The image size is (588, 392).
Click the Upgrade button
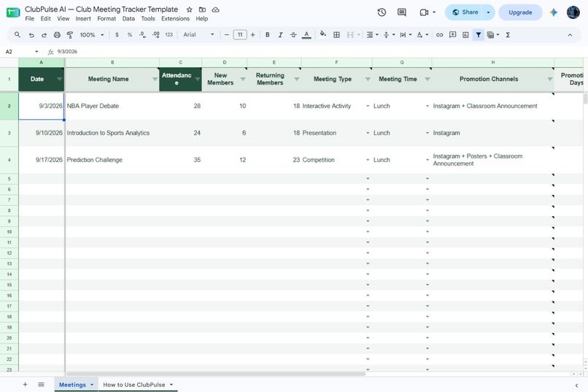click(x=520, y=12)
